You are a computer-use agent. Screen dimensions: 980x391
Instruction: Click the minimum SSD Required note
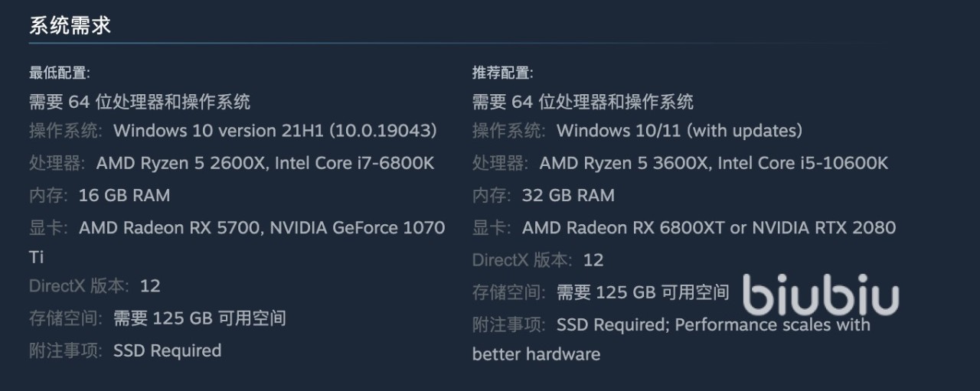167,350
